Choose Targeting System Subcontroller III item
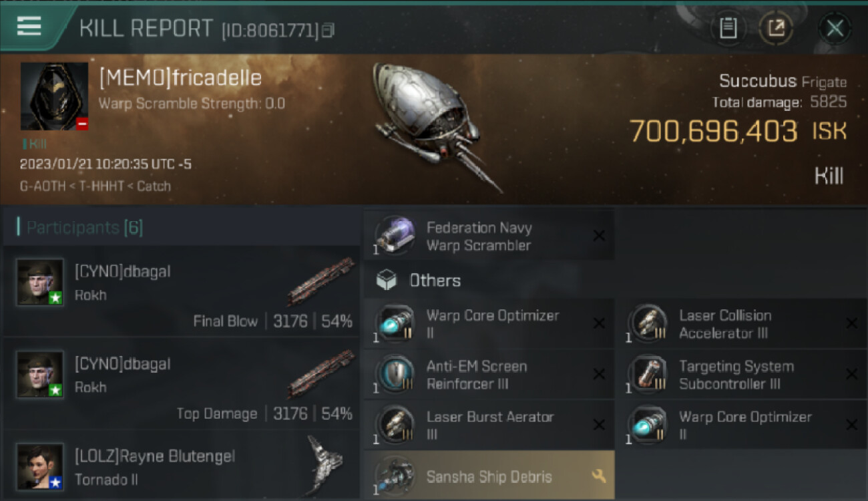The width and height of the screenshot is (868, 501). tap(741, 374)
